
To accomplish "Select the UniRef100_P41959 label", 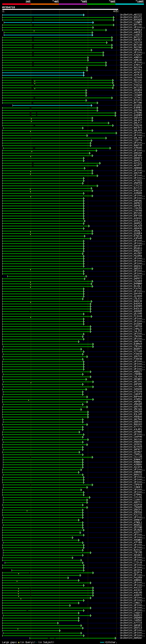I will point(131,578).
